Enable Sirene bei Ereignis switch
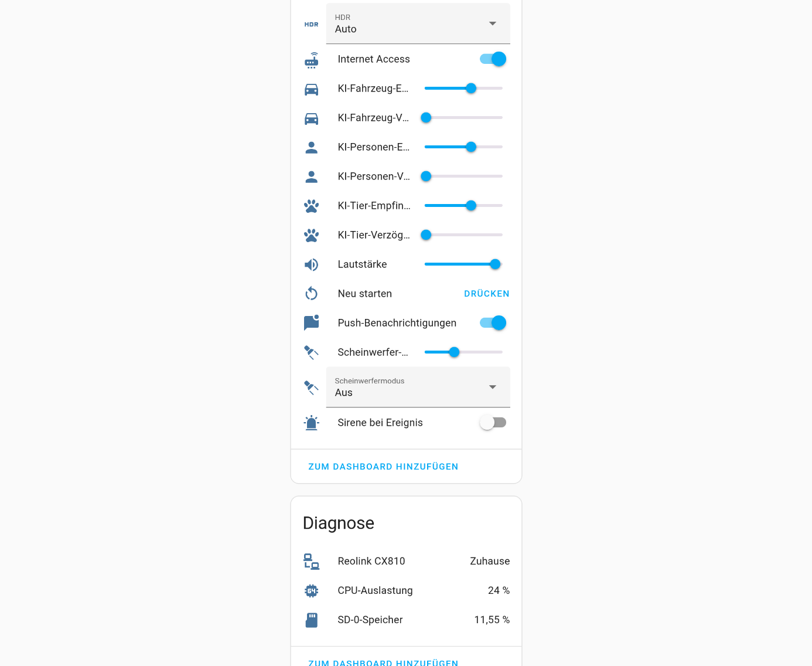This screenshot has width=812, height=666. click(x=493, y=423)
